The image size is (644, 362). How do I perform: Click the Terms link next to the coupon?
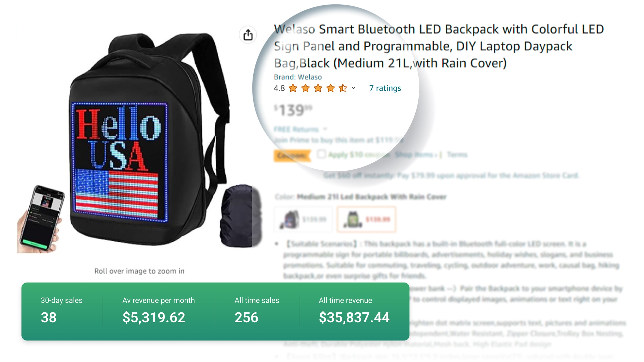457,155
